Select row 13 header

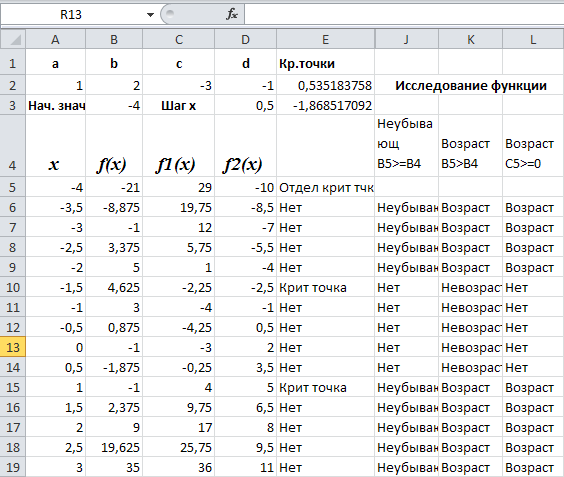click(x=13, y=347)
